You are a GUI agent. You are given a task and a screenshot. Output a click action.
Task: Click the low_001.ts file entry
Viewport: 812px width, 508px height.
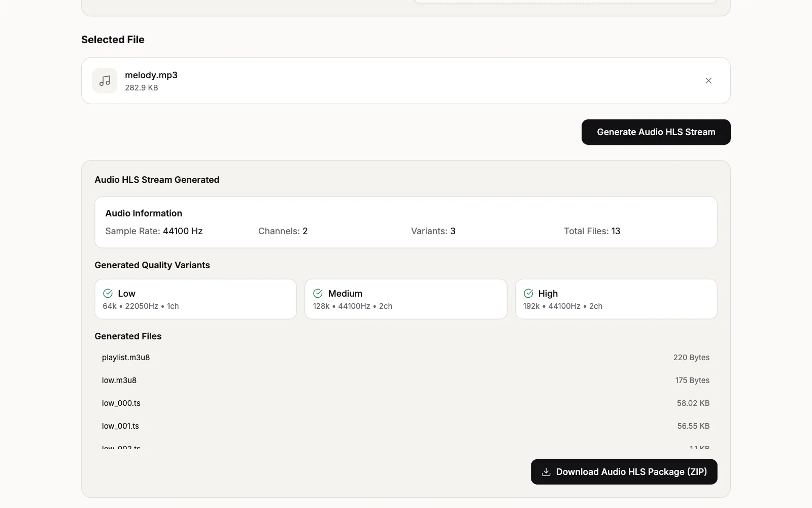point(406,426)
